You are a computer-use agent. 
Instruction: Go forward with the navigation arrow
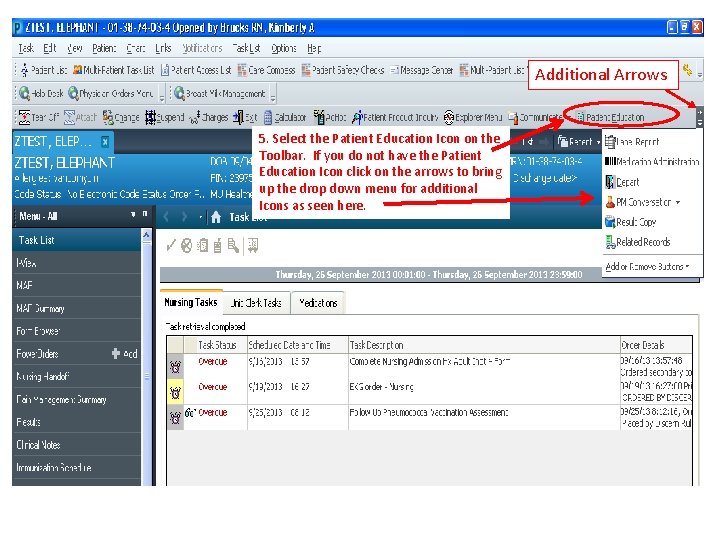(x=184, y=217)
